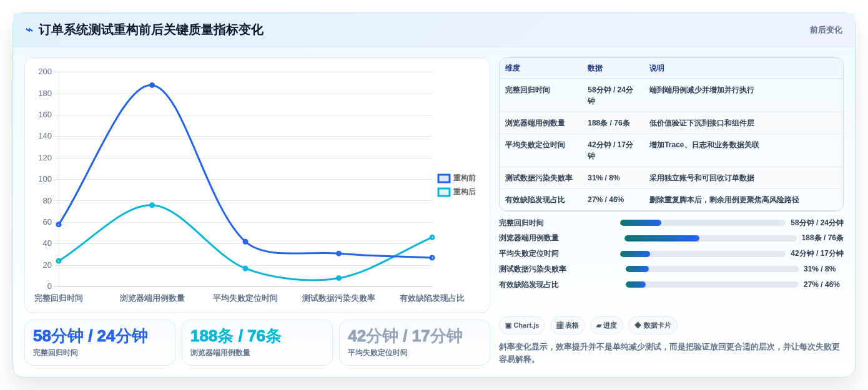Click the progress value 188条 / 76条

822,238
